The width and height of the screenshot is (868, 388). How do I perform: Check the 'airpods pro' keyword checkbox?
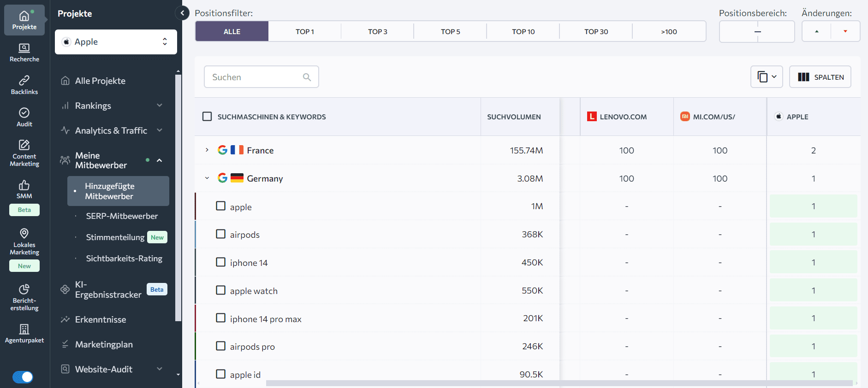coord(221,346)
